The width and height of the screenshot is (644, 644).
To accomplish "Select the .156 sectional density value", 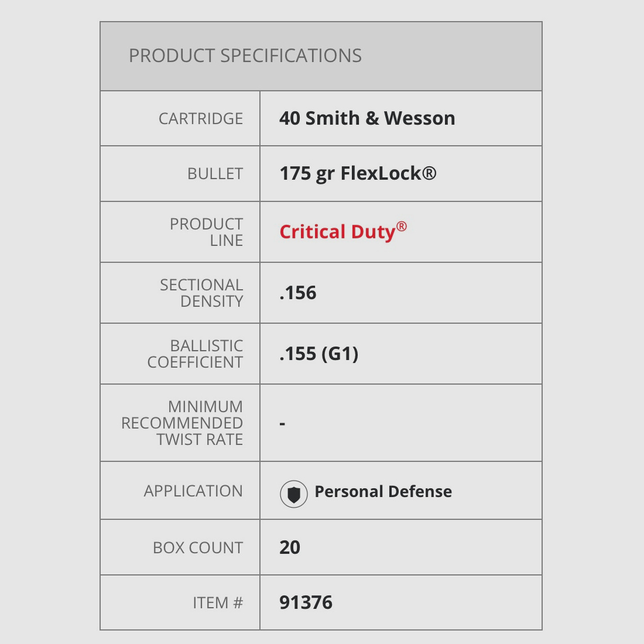I will [x=298, y=293].
